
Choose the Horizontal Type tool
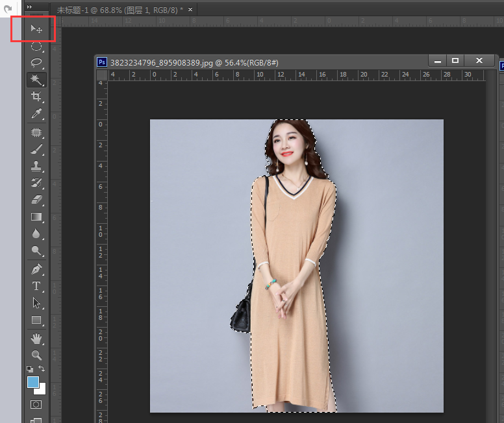pyautogui.click(x=36, y=286)
